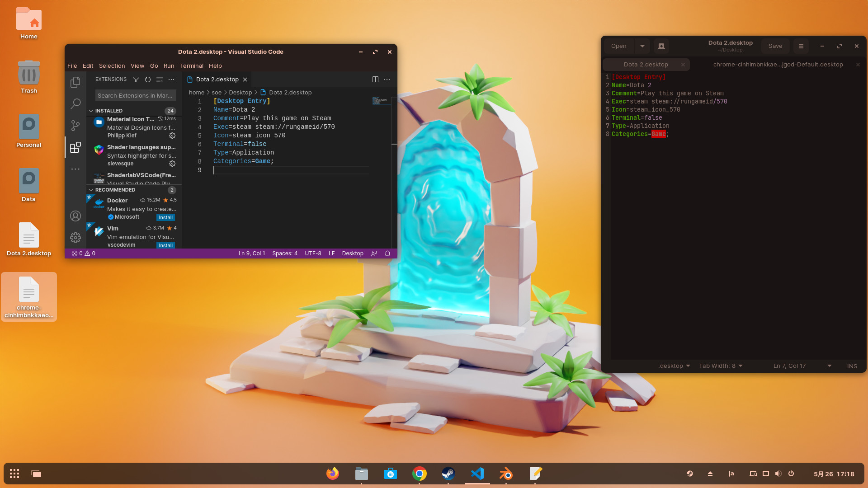Open Terminal menu in VS Code
The image size is (868, 488).
[192, 66]
